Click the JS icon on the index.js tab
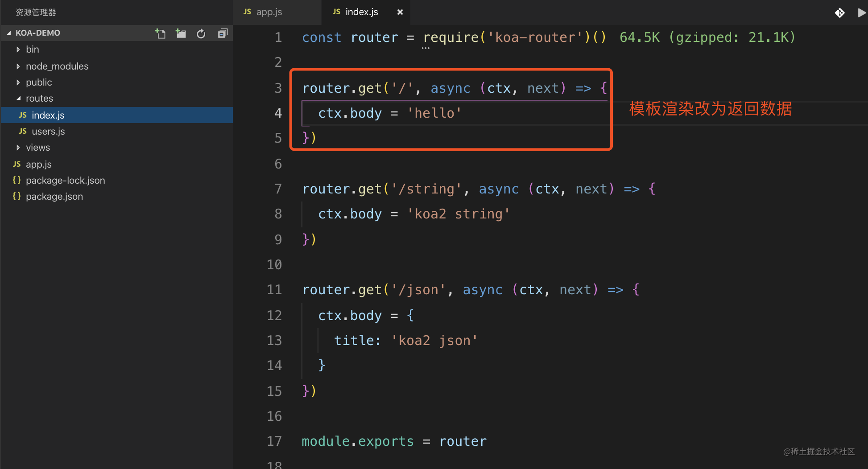Viewport: 868px width, 469px height. [x=336, y=12]
